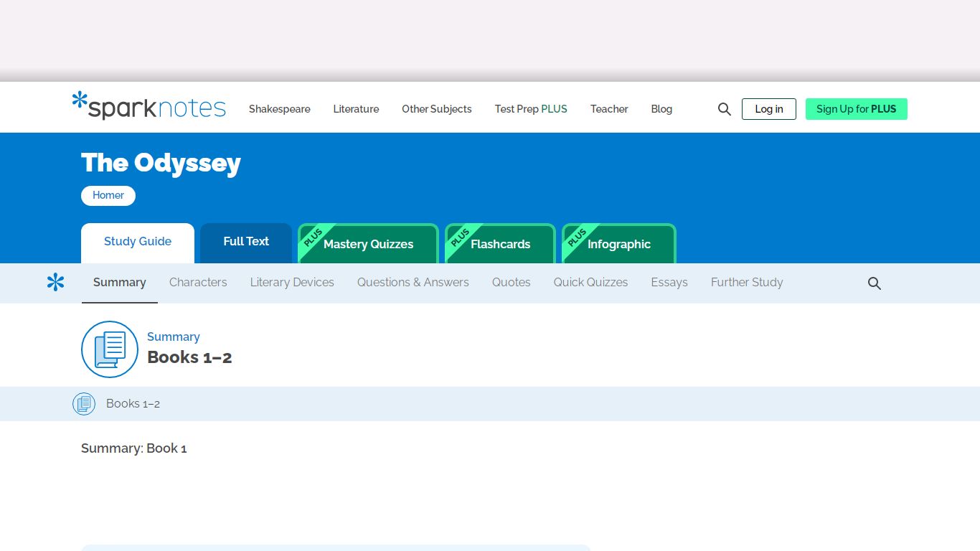The image size is (980, 551).
Task: Click Sign Up for PLUS button
Action: pyautogui.click(x=857, y=109)
